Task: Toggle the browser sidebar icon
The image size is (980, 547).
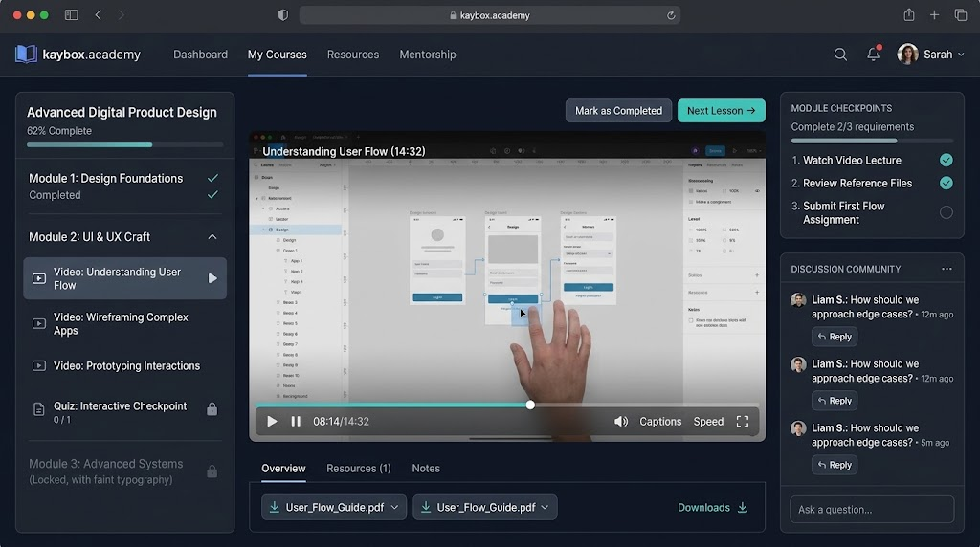Action: (71, 15)
